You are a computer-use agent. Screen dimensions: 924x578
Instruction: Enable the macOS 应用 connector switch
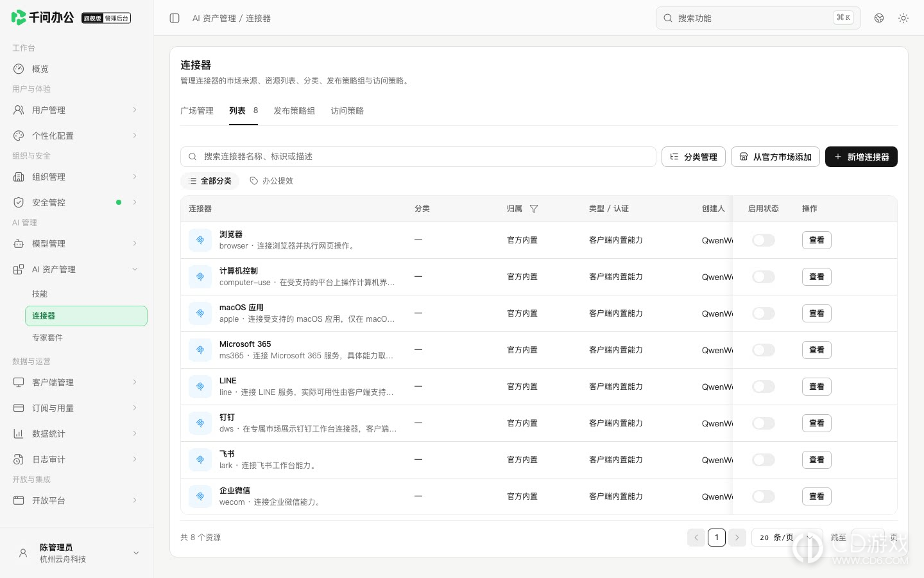coord(764,313)
